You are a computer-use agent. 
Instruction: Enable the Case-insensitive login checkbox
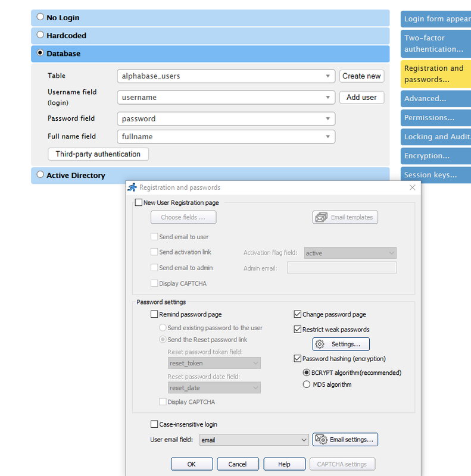(154, 424)
